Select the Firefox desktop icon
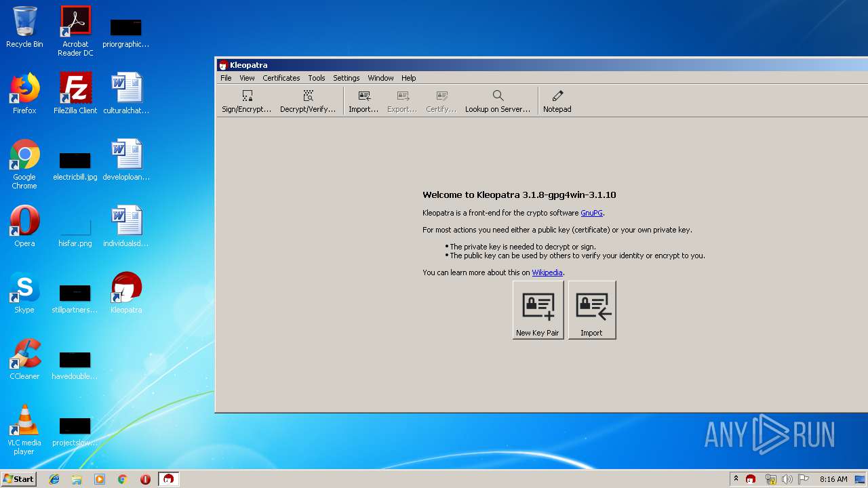This screenshot has height=488, width=868. pos(24,94)
